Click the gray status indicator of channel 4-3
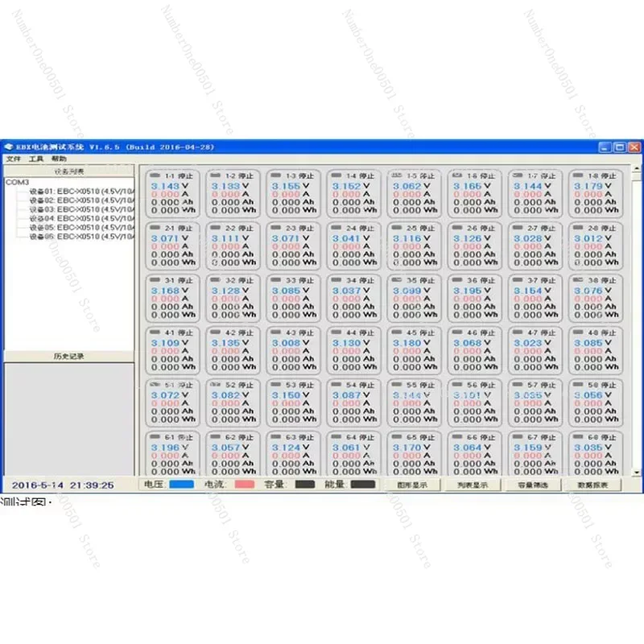 [x=275, y=332]
